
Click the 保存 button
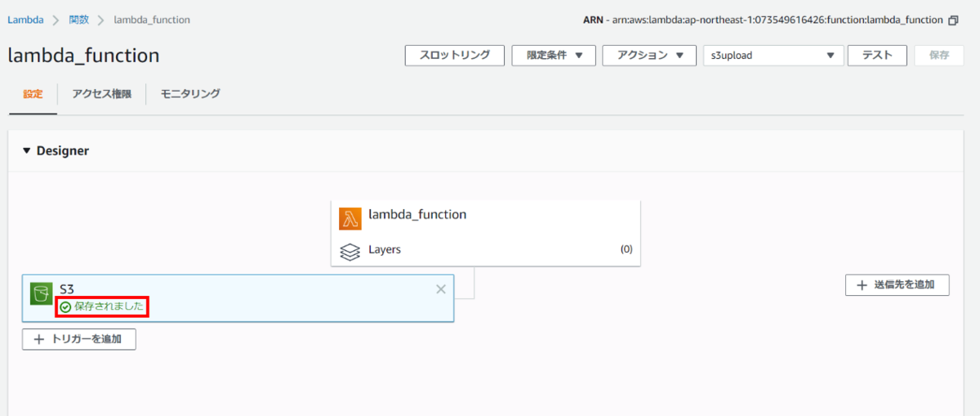click(x=939, y=56)
